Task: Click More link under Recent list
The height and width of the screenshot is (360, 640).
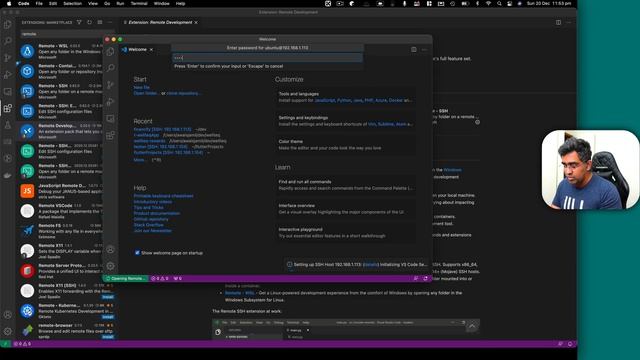Action: tap(140, 160)
